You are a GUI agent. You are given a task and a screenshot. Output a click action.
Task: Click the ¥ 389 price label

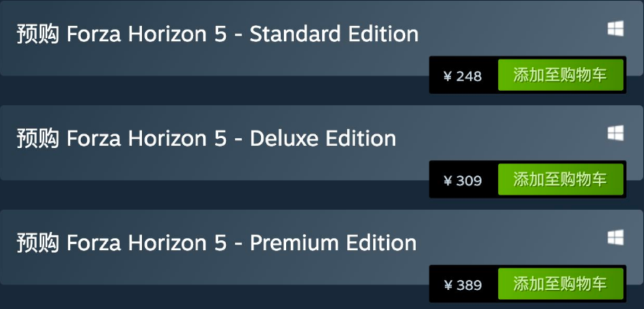click(x=462, y=285)
